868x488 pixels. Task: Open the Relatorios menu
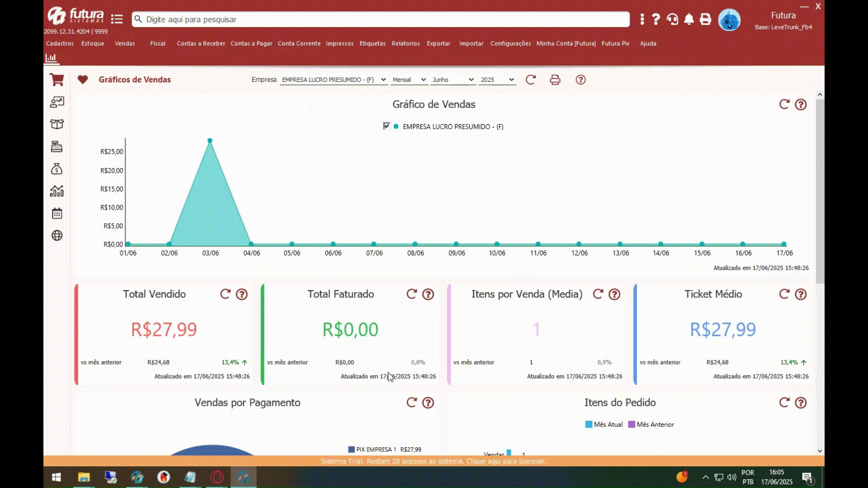pos(406,43)
